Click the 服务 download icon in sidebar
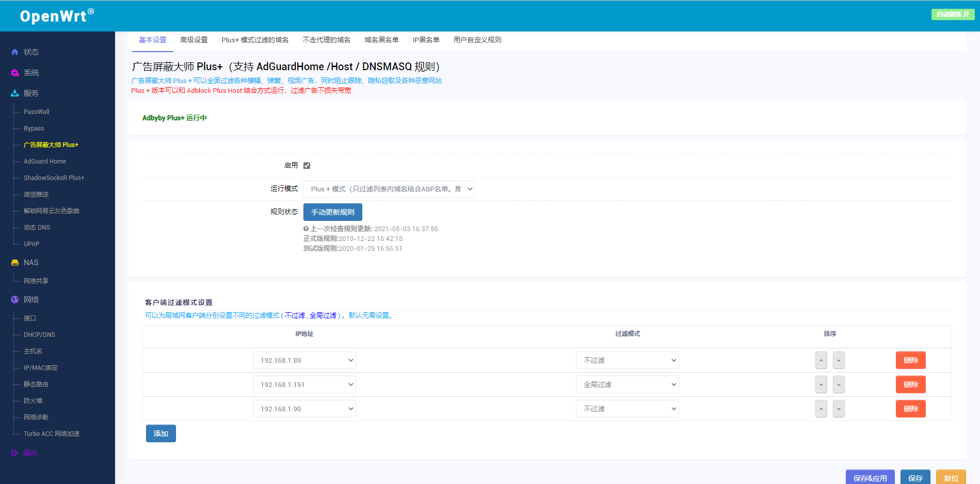 click(x=15, y=93)
